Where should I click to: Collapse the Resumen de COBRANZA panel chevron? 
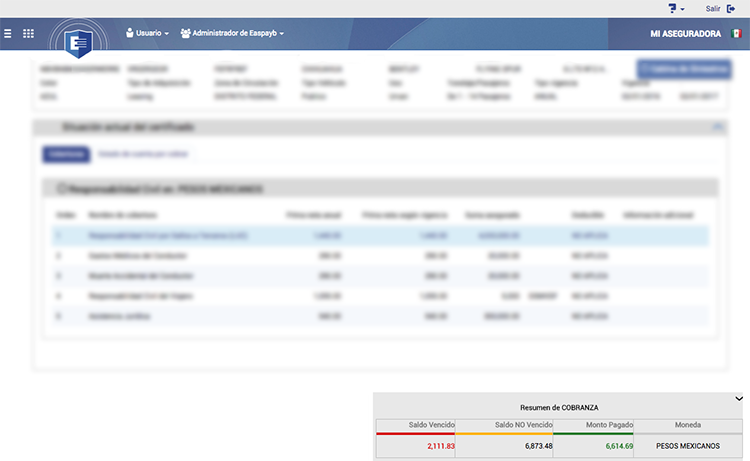pyautogui.click(x=739, y=398)
